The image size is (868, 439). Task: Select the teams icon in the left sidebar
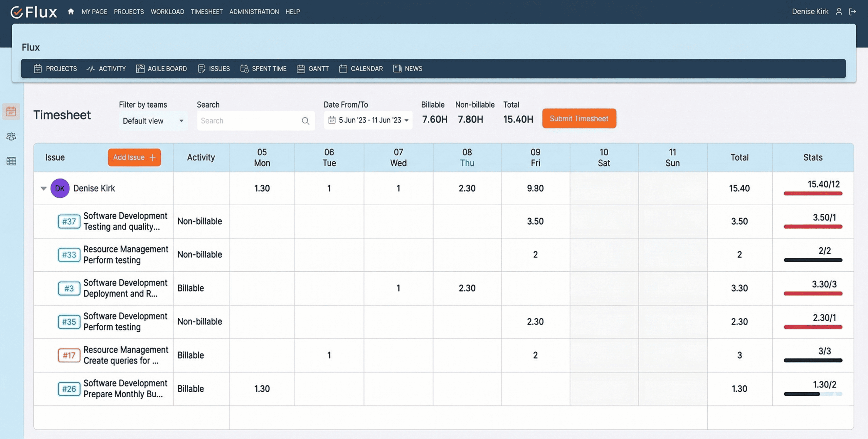click(11, 136)
